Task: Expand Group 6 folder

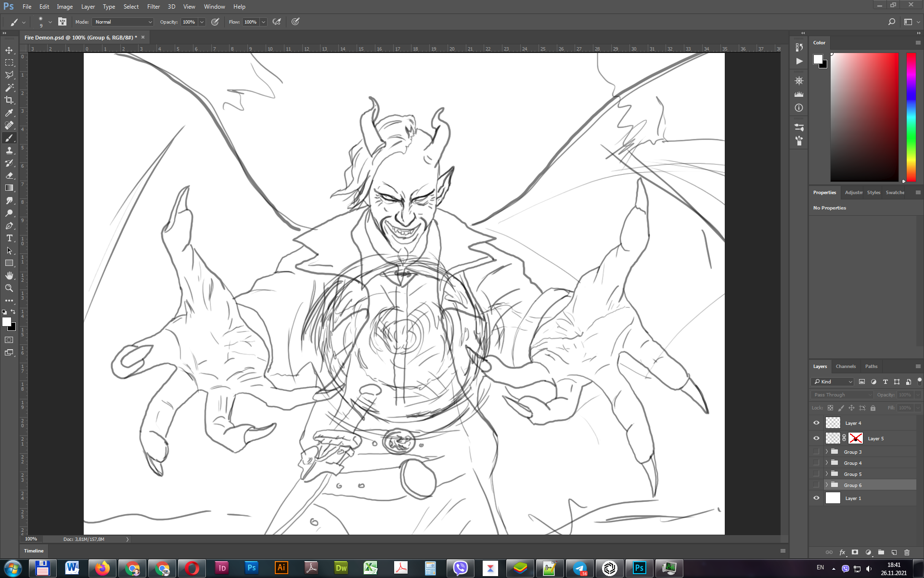Action: pyautogui.click(x=827, y=485)
